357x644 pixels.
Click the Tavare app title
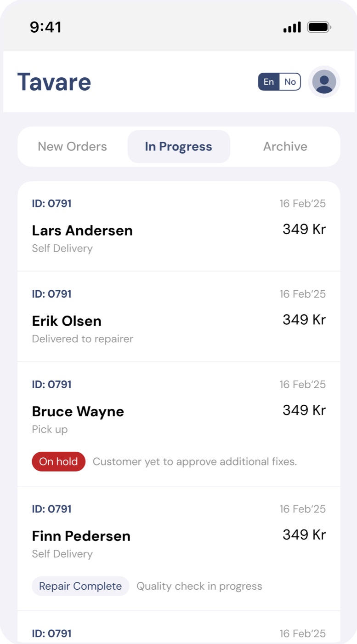pyautogui.click(x=54, y=82)
